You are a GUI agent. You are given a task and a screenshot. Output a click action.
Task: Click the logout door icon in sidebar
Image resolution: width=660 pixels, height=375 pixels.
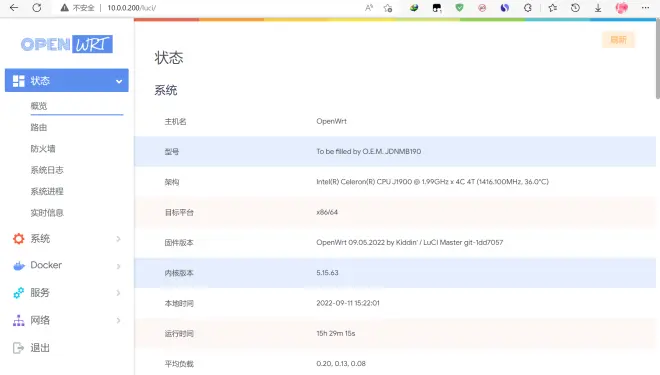point(18,348)
